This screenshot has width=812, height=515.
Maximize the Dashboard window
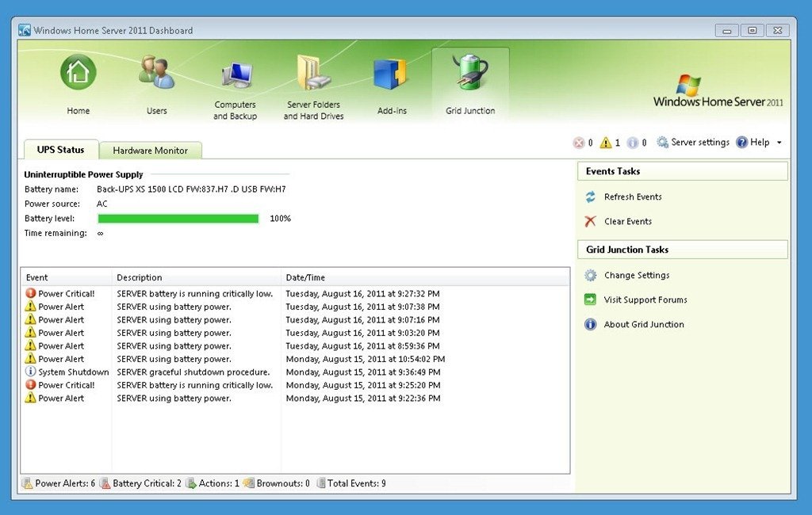(752, 31)
